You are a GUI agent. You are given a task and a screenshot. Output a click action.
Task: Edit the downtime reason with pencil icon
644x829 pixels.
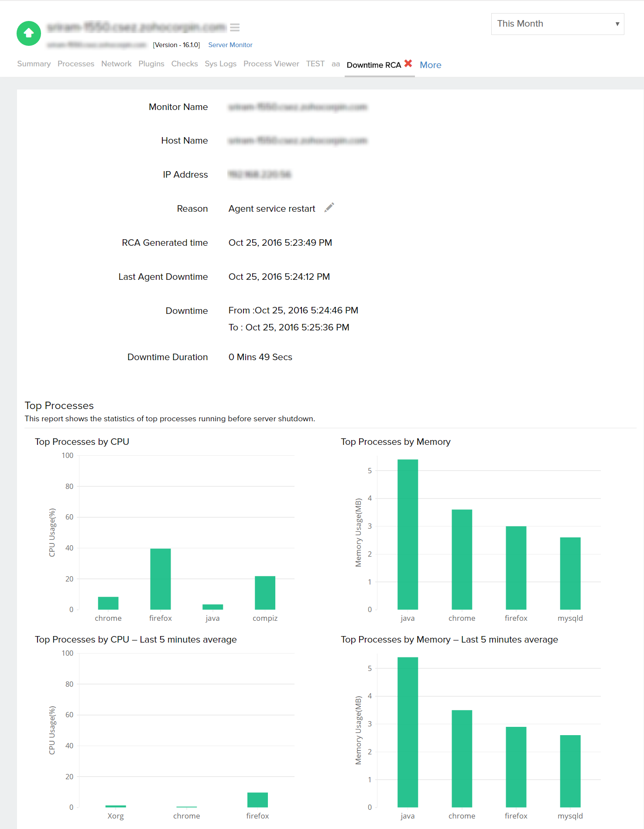coord(329,207)
